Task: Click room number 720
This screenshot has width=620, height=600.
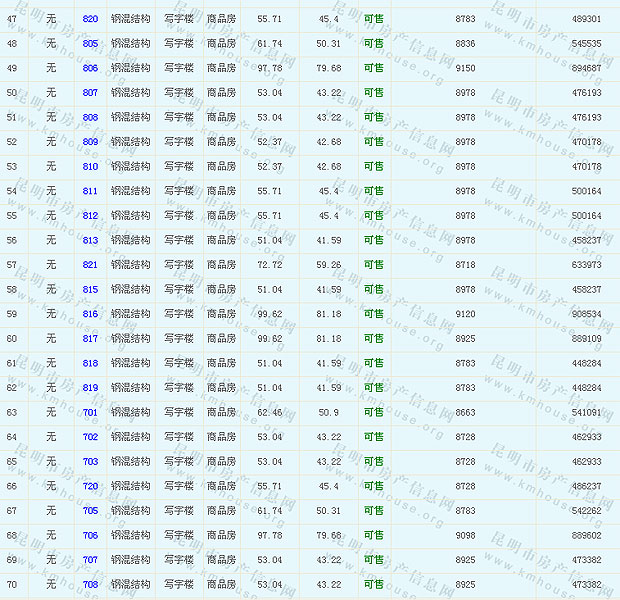Action: [x=90, y=486]
